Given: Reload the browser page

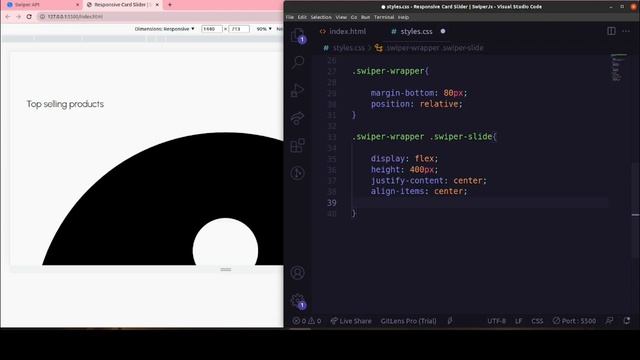Looking at the screenshot, I should [x=29, y=17].
